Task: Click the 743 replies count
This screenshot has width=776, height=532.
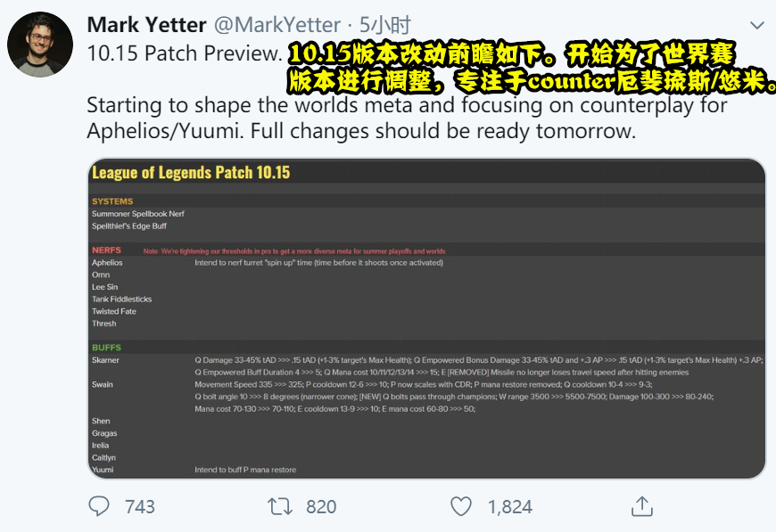Action: [x=139, y=507]
